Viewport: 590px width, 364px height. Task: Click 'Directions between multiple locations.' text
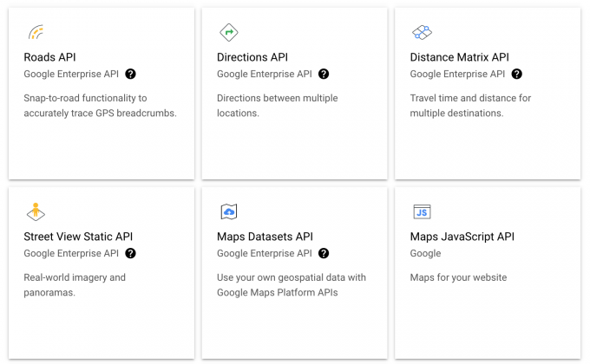click(278, 106)
